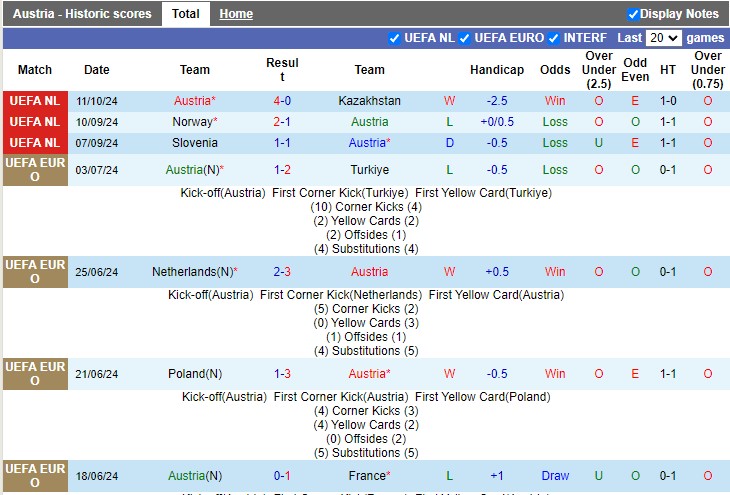Uncheck the UEFA NL filter checkbox
Screen dimensions: 730x495
(x=394, y=38)
